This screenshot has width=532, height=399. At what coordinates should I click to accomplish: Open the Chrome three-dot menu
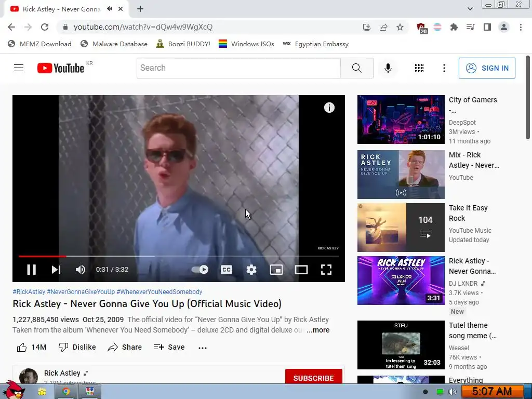[521, 27]
